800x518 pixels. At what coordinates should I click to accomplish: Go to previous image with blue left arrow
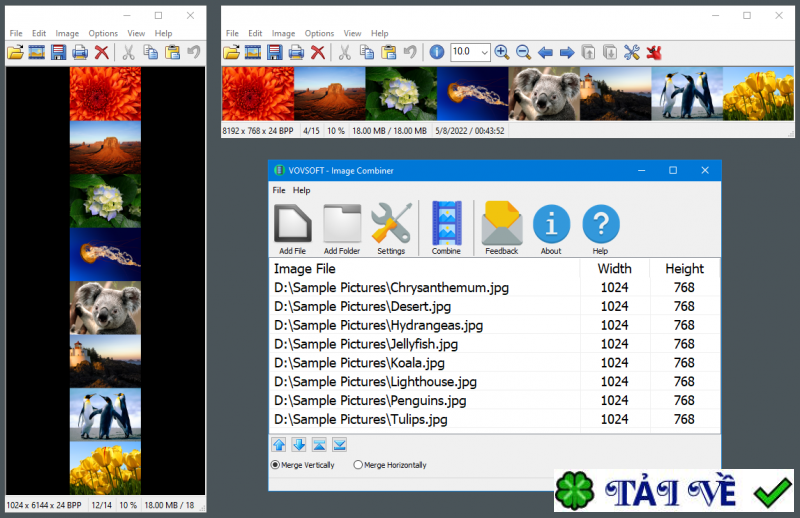pos(545,52)
